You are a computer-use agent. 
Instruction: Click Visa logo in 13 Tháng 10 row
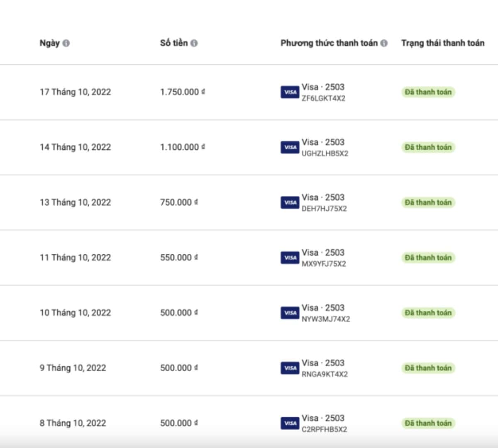coord(290,202)
